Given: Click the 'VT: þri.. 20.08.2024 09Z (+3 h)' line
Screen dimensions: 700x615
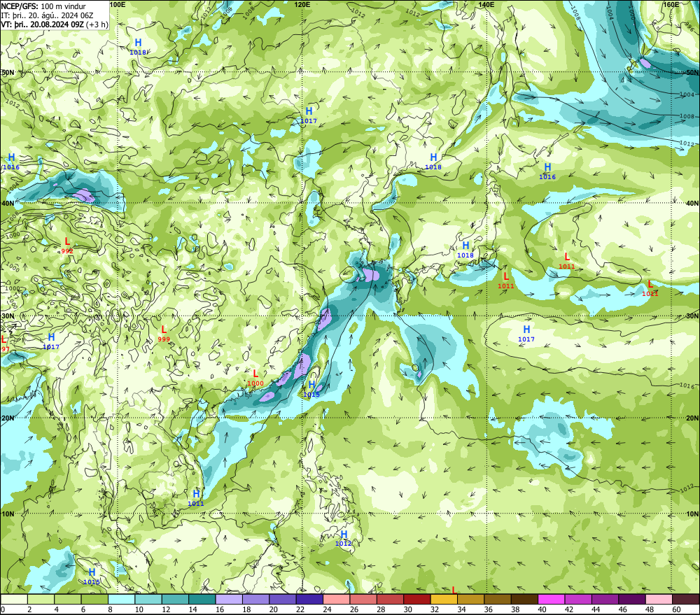Looking at the screenshot, I should tap(55, 24).
